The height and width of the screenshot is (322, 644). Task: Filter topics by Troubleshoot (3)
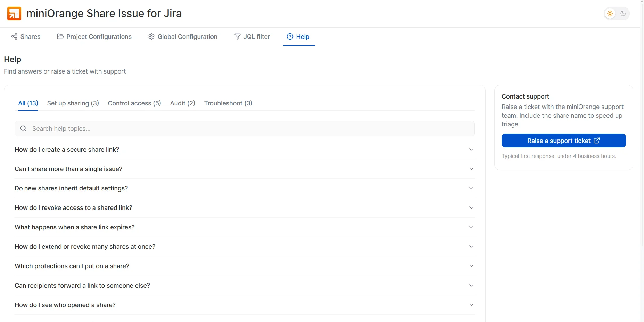tap(228, 103)
